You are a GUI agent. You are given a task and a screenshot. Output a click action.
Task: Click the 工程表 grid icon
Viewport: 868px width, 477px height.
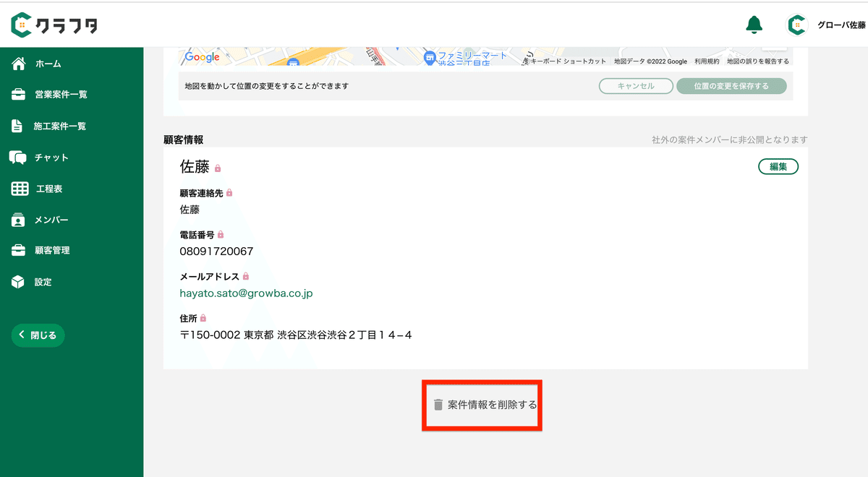(x=20, y=189)
